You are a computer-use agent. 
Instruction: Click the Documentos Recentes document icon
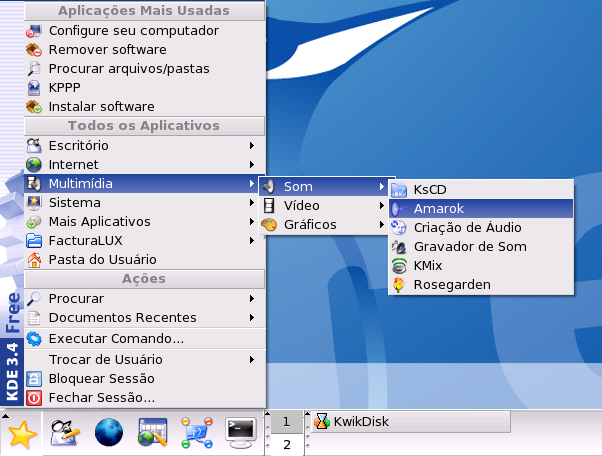34,318
